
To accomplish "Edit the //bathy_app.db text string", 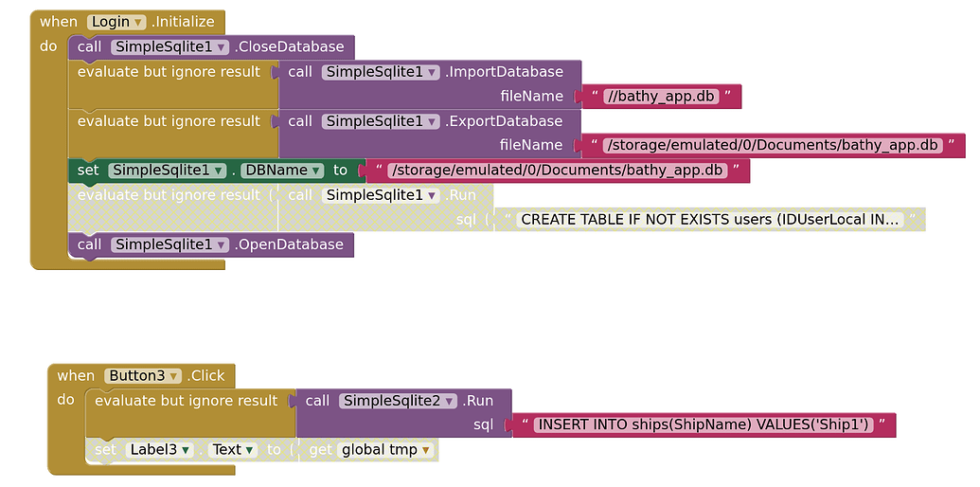I will [x=661, y=97].
